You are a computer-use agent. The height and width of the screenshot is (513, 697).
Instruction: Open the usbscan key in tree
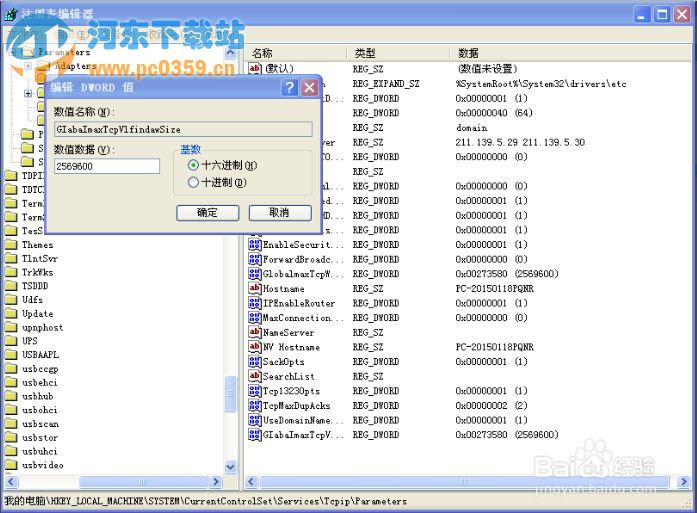[40, 424]
